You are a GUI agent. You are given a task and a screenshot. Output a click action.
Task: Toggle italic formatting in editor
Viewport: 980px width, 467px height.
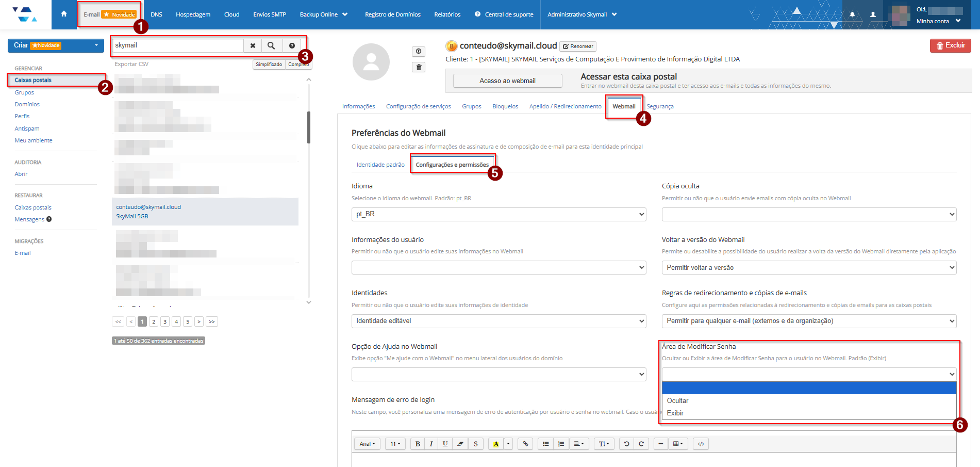coord(431,444)
